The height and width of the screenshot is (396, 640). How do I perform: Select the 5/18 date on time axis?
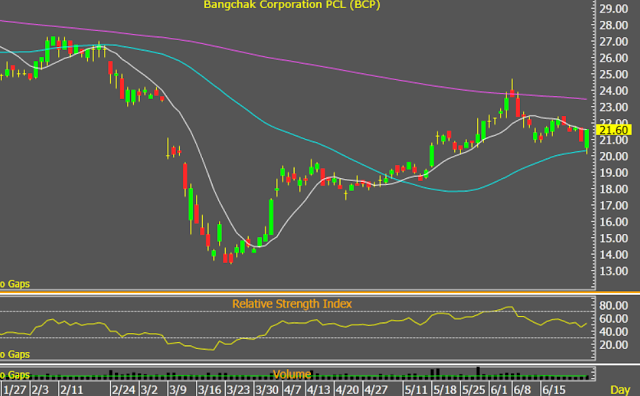click(445, 390)
